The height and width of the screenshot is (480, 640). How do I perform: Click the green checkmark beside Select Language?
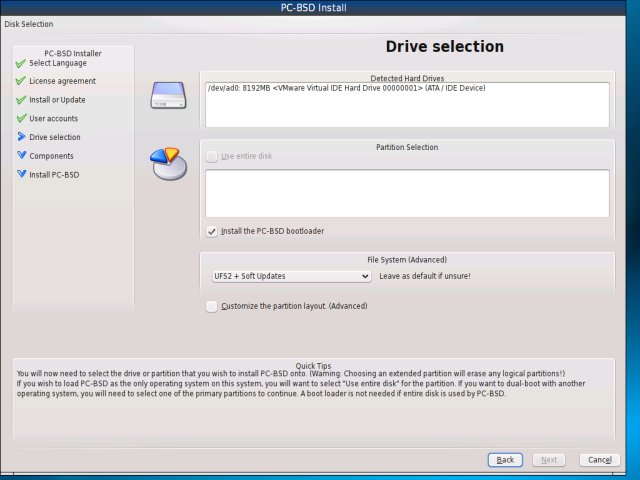tap(21, 64)
